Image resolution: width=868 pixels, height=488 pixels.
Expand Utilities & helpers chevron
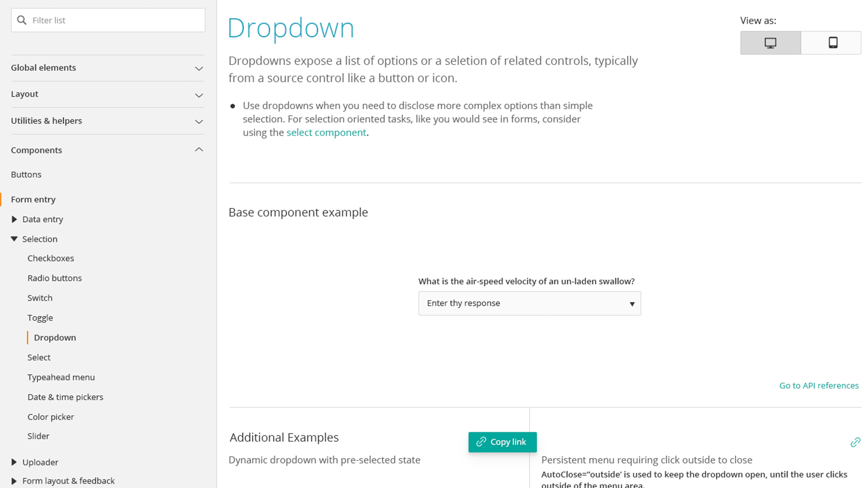(x=199, y=122)
